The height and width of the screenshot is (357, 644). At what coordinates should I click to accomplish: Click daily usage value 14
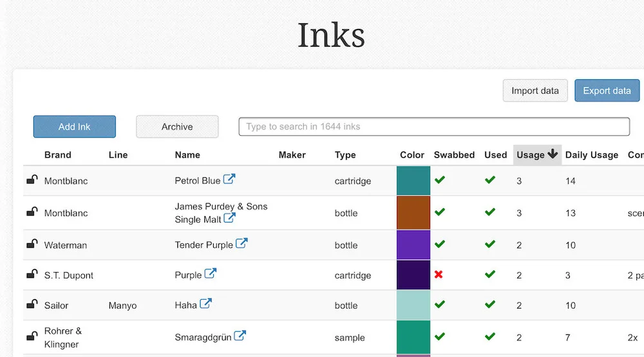point(570,181)
